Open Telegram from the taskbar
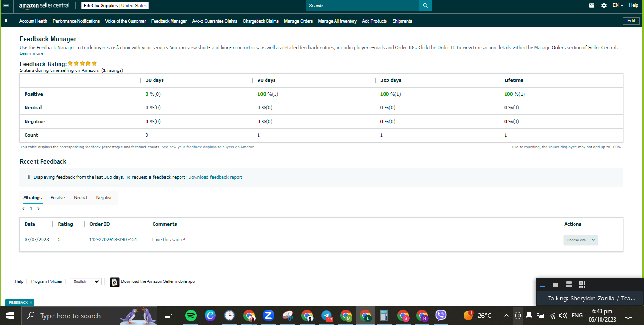644x325 pixels. (326, 316)
